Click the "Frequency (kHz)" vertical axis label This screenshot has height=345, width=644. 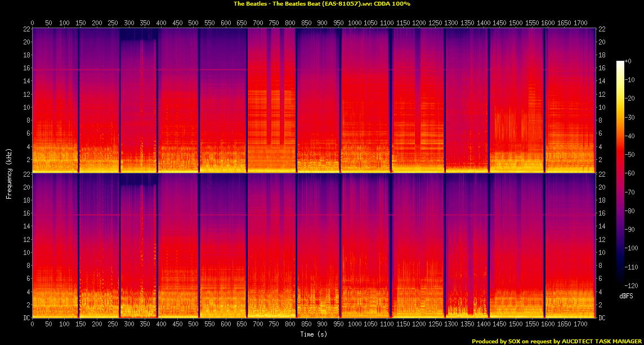[x=9, y=173]
